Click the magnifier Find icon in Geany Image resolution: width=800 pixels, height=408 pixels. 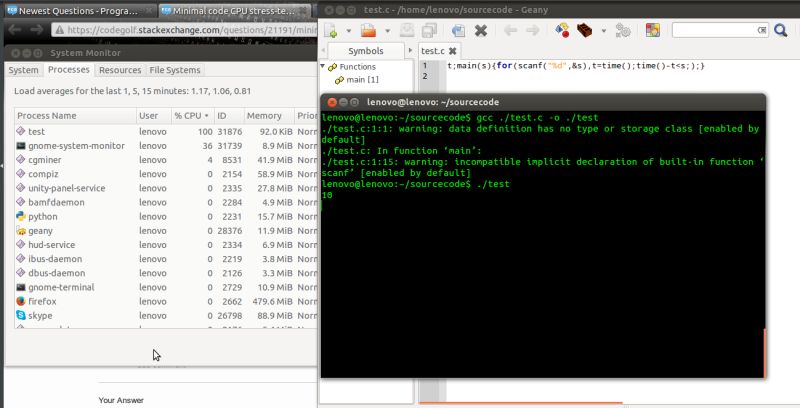781,31
